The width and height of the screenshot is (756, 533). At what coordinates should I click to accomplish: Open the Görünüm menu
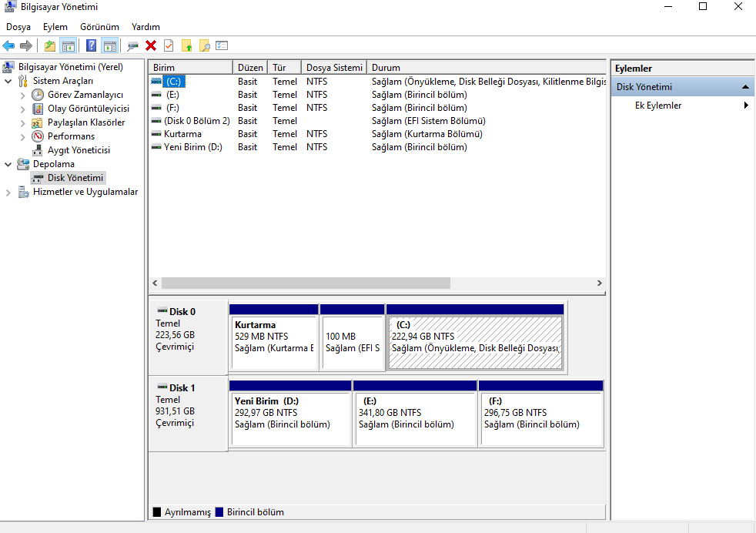pyautogui.click(x=99, y=27)
